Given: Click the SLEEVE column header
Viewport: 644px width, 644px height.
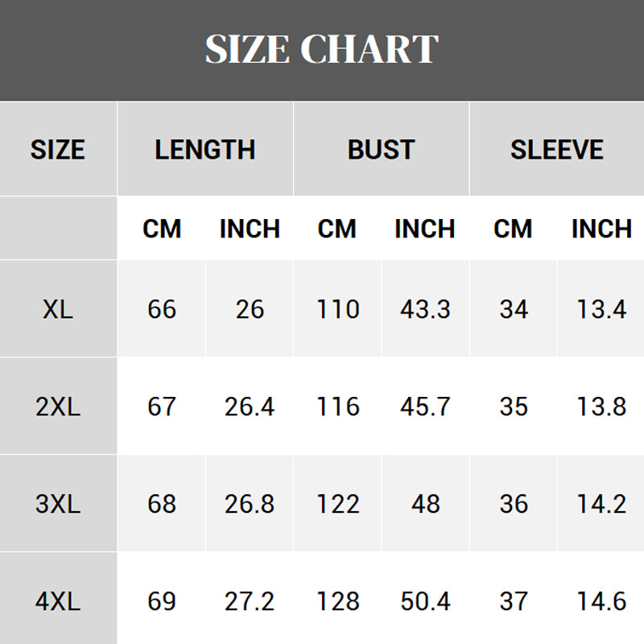Looking at the screenshot, I should pyautogui.click(x=557, y=150).
